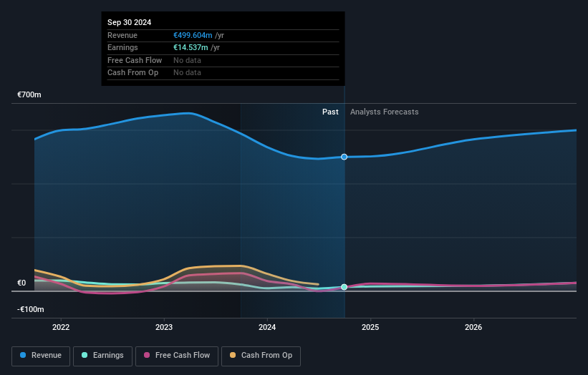Toggle the Cash From Op legend button

[x=261, y=356]
